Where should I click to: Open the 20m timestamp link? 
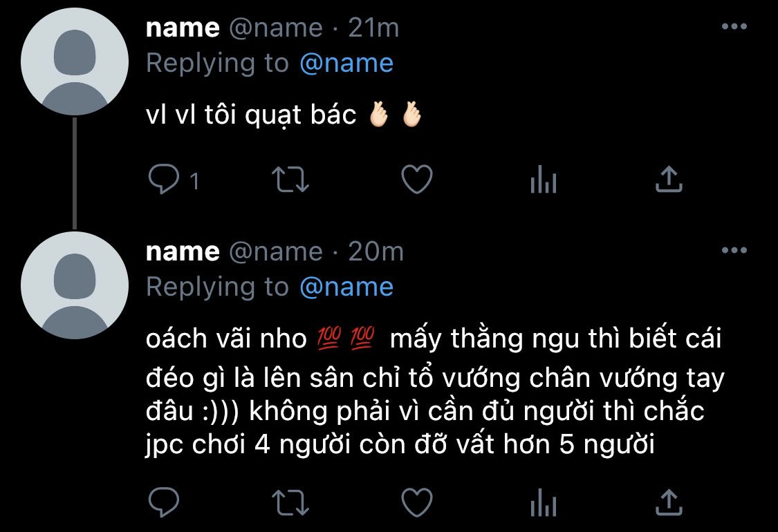(x=376, y=251)
